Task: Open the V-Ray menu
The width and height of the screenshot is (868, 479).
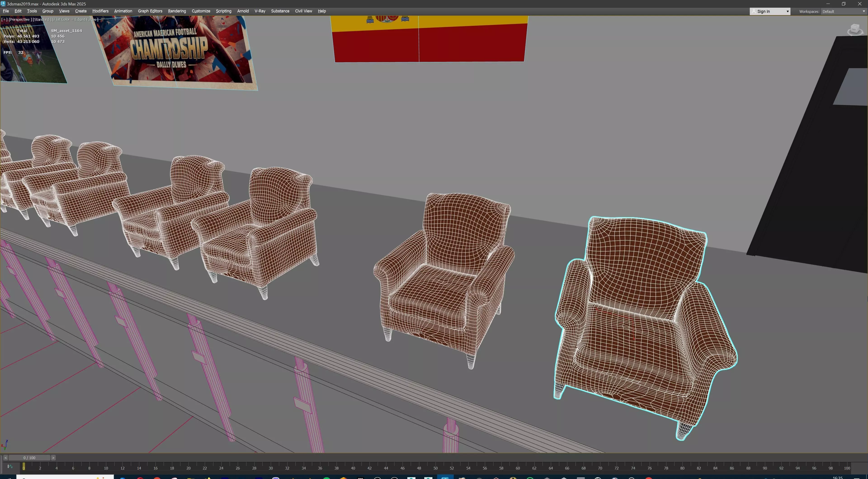Action: pos(260,11)
